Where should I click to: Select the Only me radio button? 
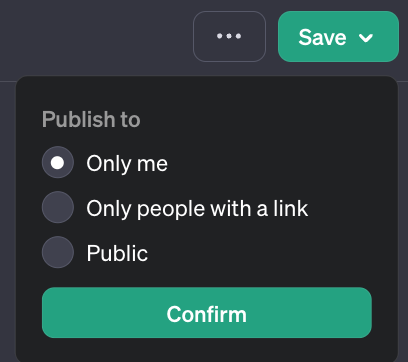[x=58, y=162]
